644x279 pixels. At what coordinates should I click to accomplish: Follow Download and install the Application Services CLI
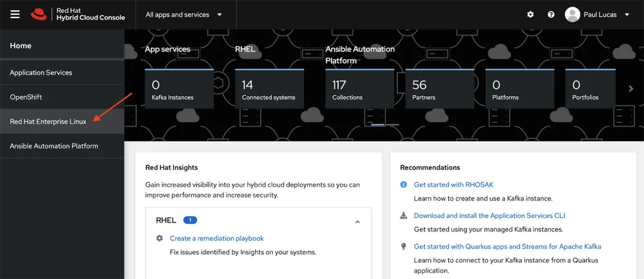click(x=489, y=215)
